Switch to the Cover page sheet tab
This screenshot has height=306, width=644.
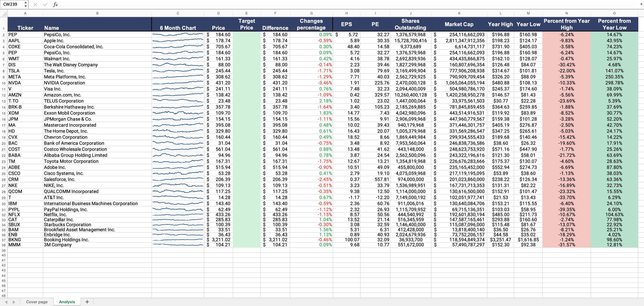pyautogui.click(x=36, y=302)
